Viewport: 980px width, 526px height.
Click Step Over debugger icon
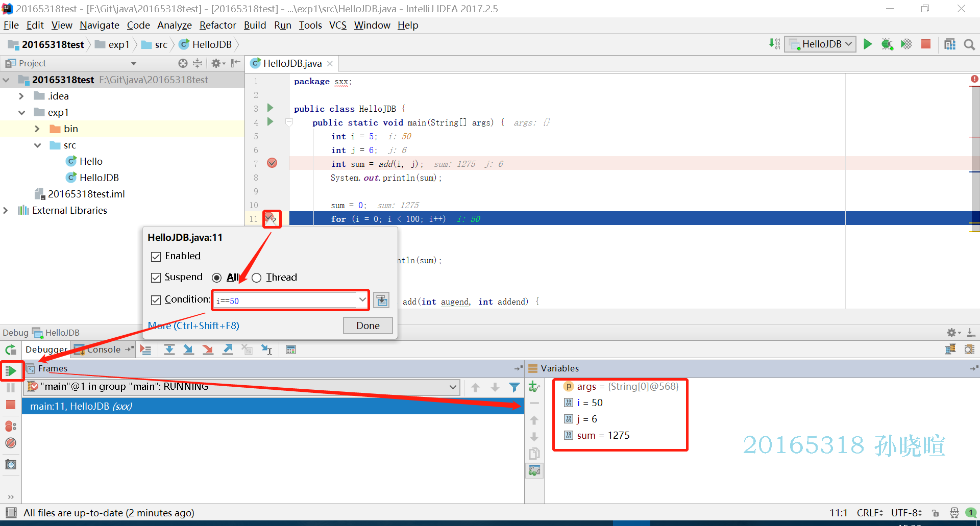[x=169, y=350]
